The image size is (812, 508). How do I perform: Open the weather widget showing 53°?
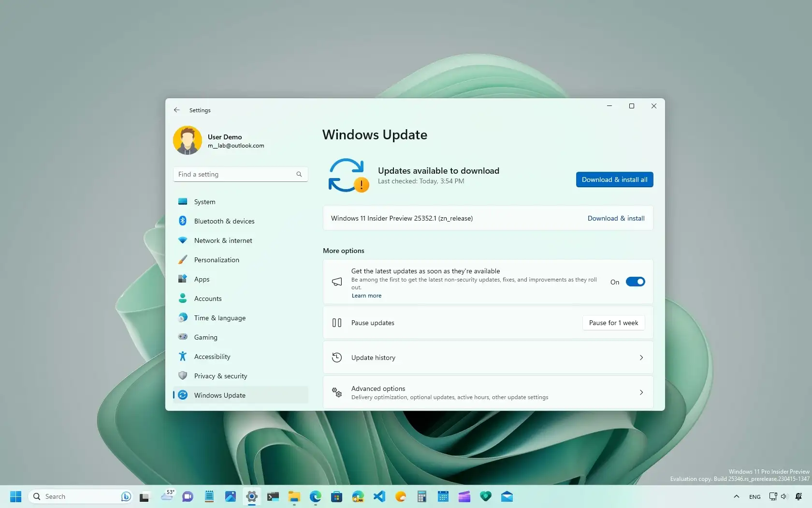167,495
